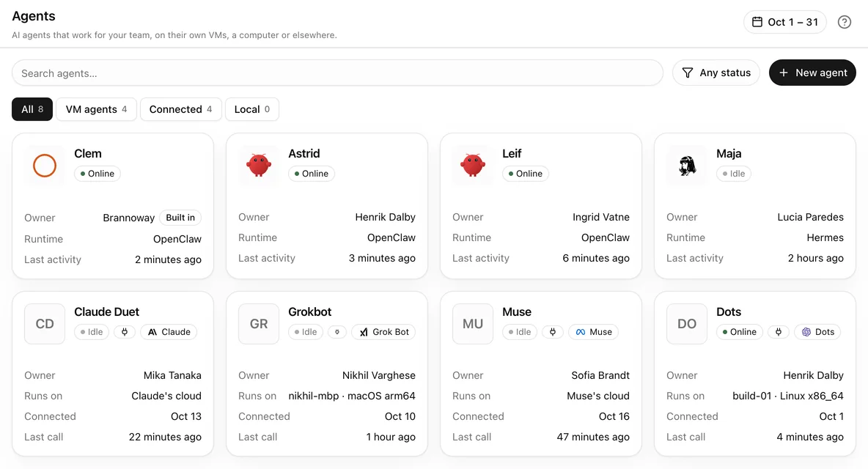Click the funnel filter icon

(x=687, y=73)
